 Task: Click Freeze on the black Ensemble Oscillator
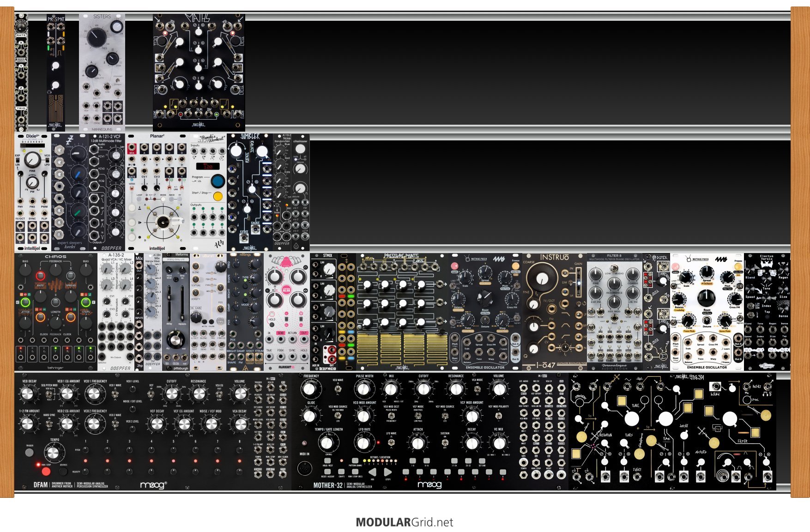[x=516, y=266]
